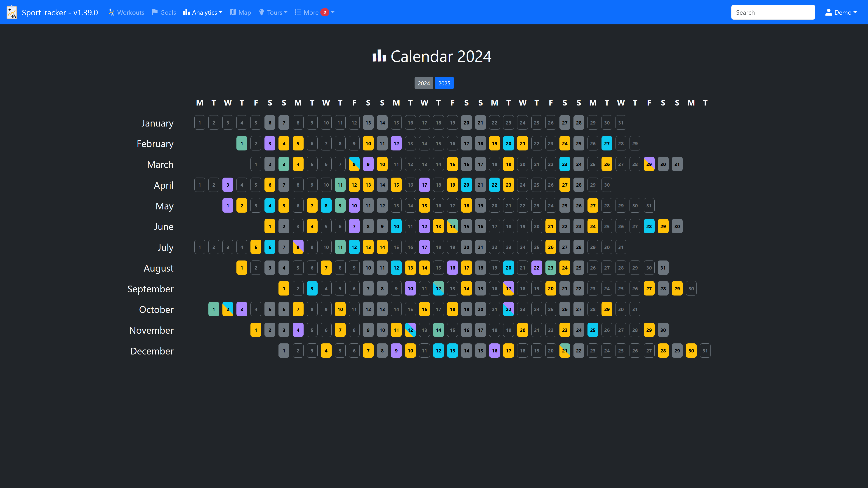Click the purple April 3 day cell

pyautogui.click(x=228, y=185)
